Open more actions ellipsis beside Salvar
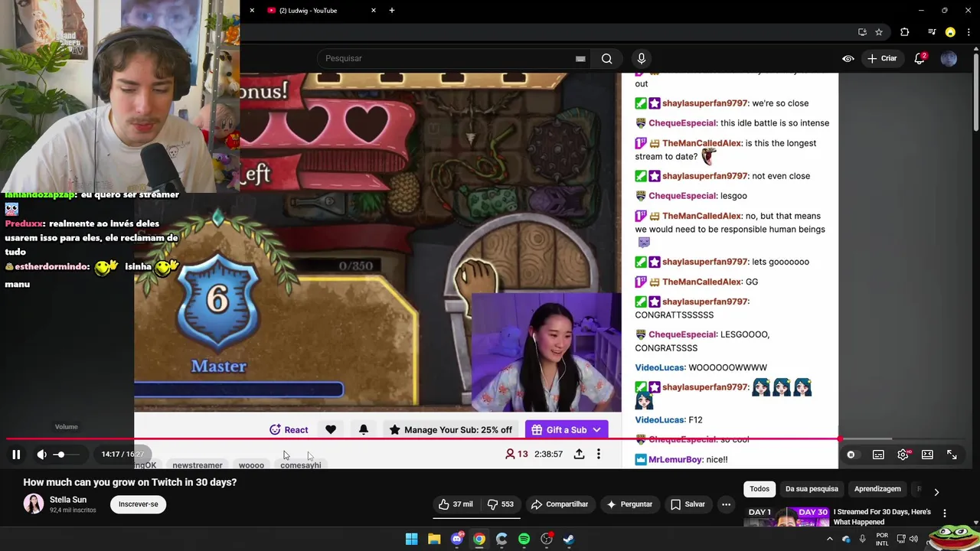The width and height of the screenshot is (980, 551). [726, 504]
